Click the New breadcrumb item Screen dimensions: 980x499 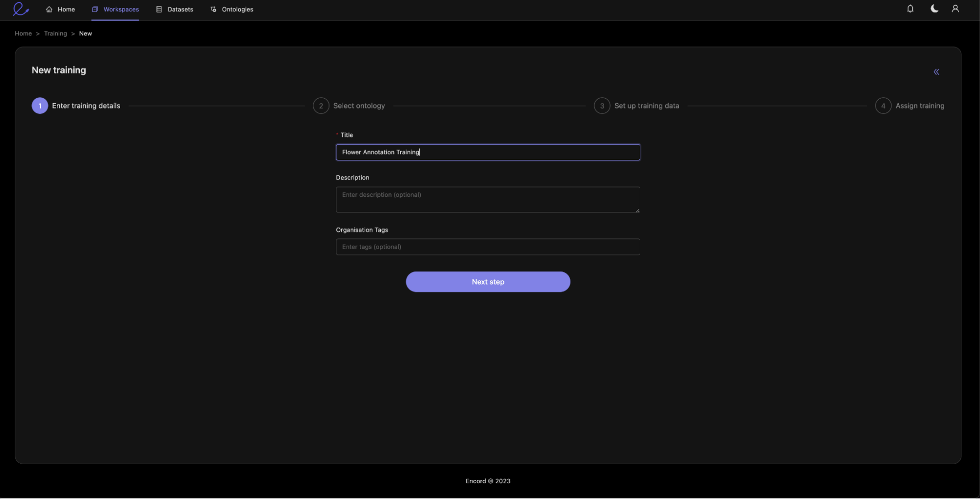85,33
